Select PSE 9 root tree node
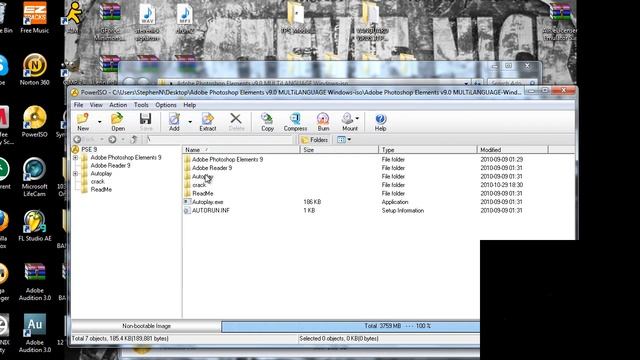This screenshot has height=360, width=640. [x=89, y=149]
